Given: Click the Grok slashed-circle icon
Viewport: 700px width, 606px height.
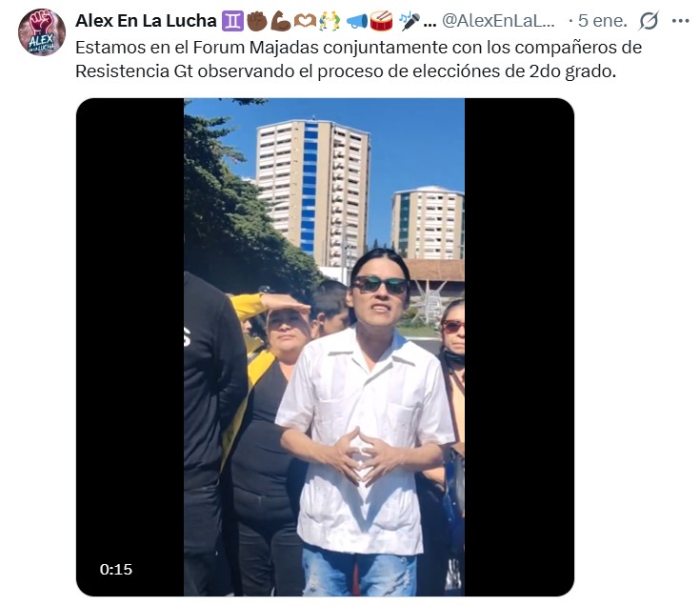Looking at the screenshot, I should click(x=649, y=21).
